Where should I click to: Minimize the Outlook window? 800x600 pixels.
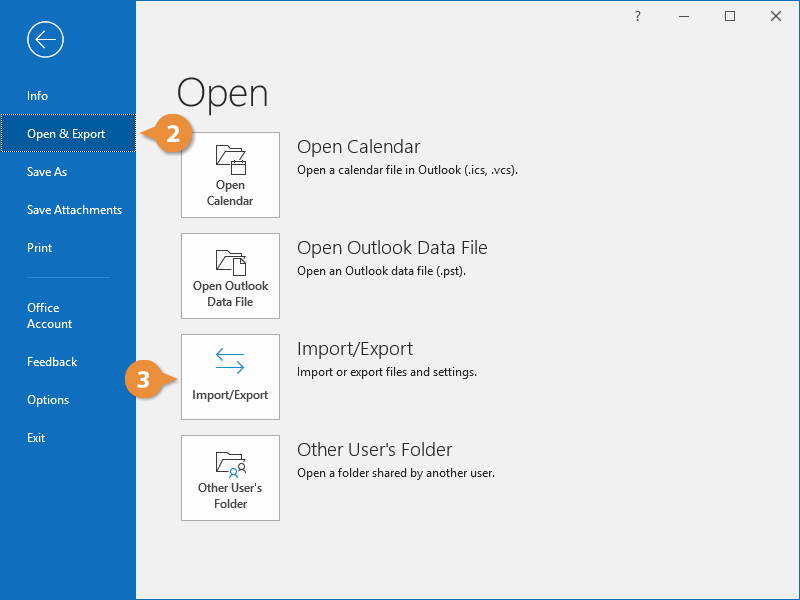[684, 16]
